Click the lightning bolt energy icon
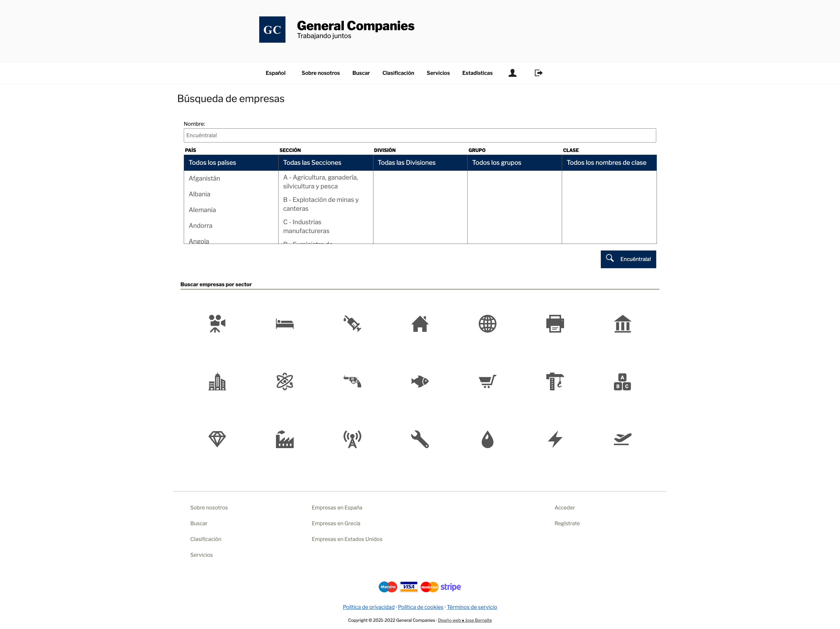The image size is (840, 629). pyautogui.click(x=555, y=439)
